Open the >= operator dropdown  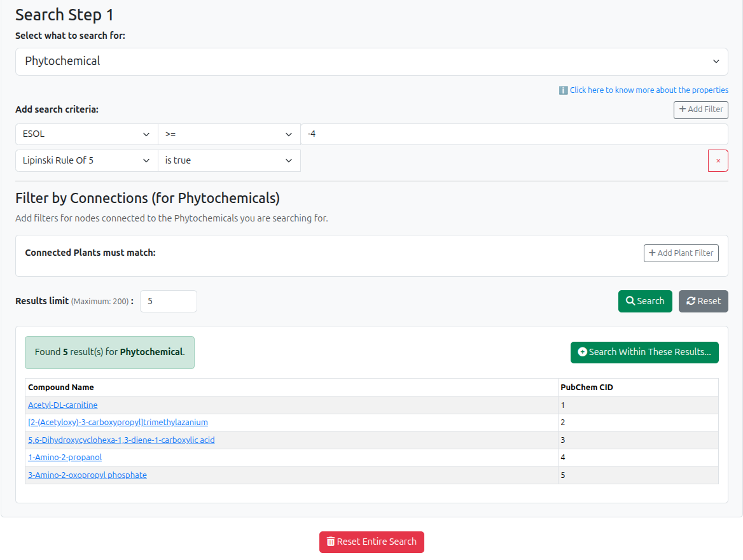[x=229, y=134]
